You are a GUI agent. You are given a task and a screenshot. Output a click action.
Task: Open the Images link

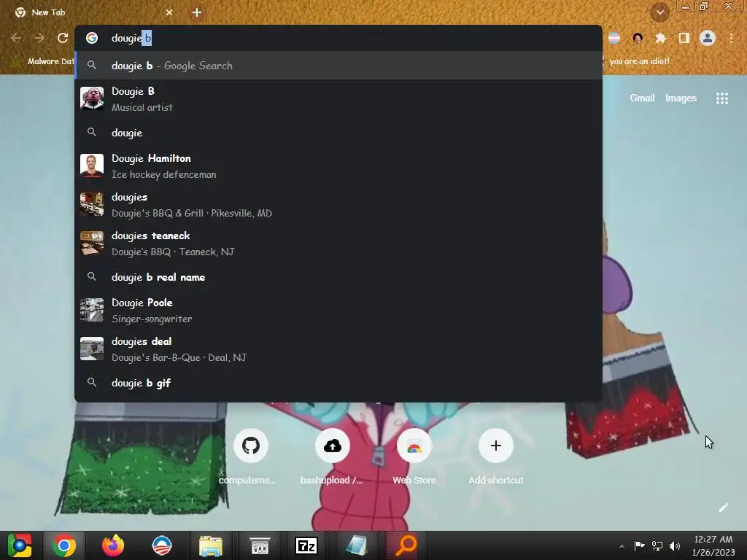pos(681,98)
